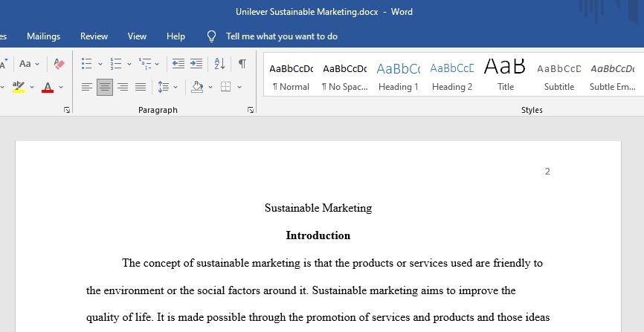Image resolution: width=644 pixels, height=332 pixels.
Task: Apply the Normal style
Action: pos(292,75)
